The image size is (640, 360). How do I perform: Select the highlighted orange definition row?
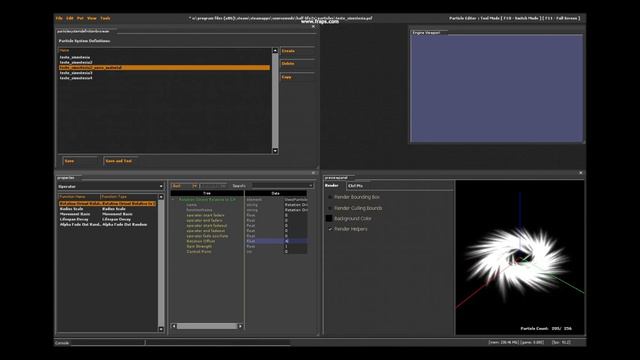[164, 68]
